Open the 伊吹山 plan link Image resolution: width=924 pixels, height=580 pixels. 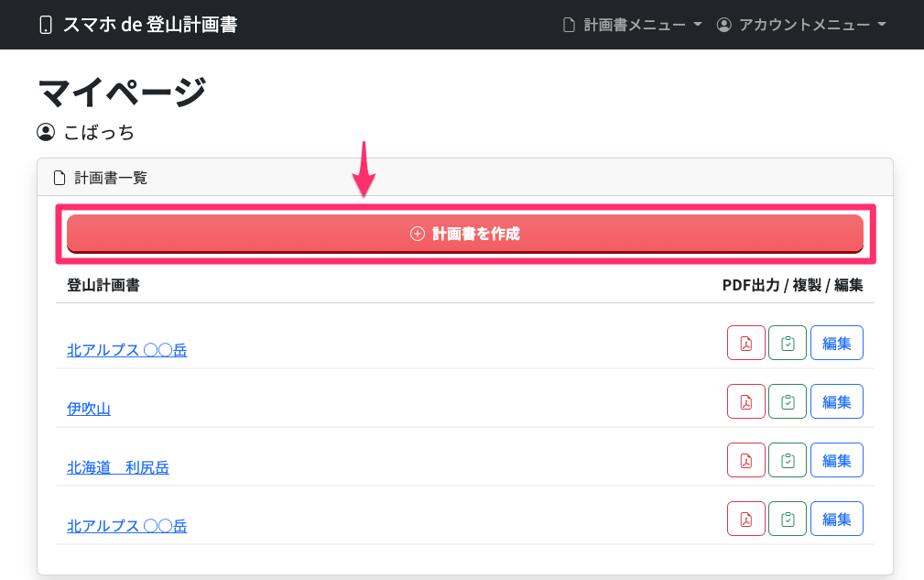coord(89,409)
